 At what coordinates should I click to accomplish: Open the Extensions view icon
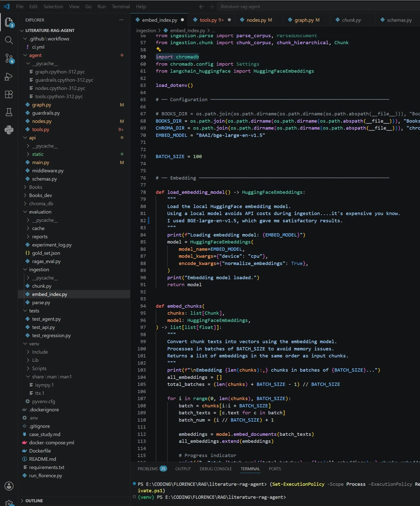tap(9, 94)
